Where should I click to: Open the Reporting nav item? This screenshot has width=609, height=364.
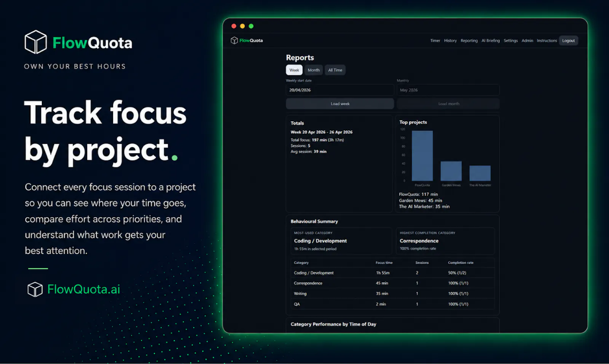[469, 41]
